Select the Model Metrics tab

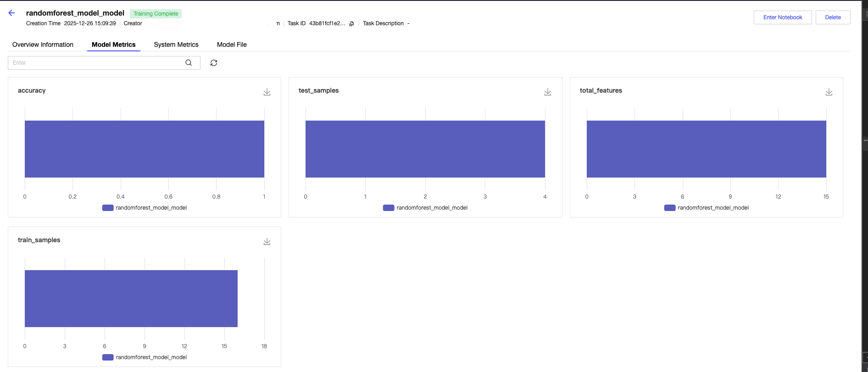[x=114, y=44]
